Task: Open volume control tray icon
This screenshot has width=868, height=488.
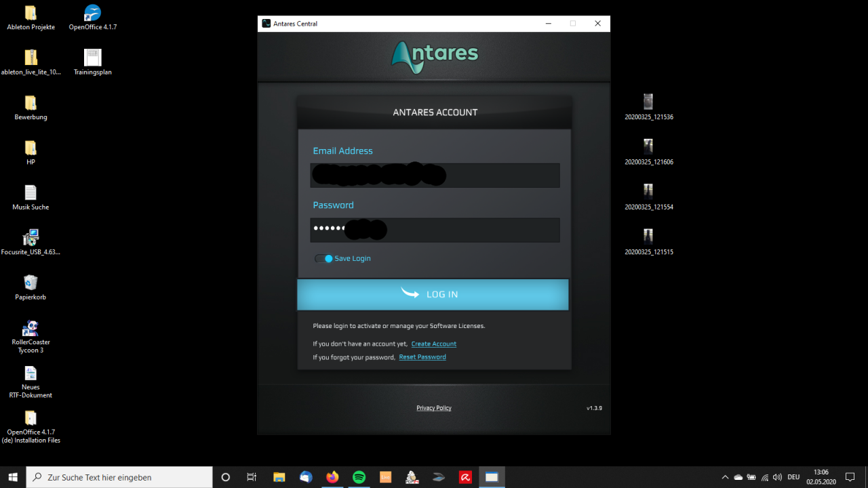Action: tap(777, 477)
